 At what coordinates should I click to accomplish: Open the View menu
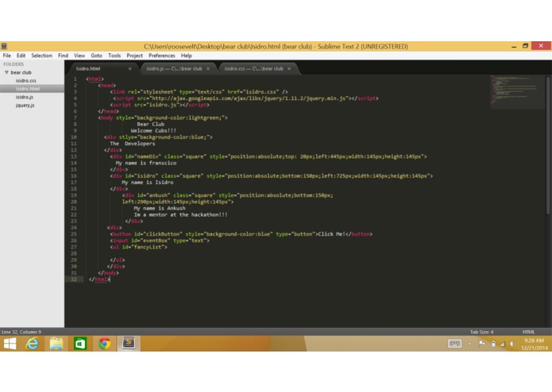(79, 56)
